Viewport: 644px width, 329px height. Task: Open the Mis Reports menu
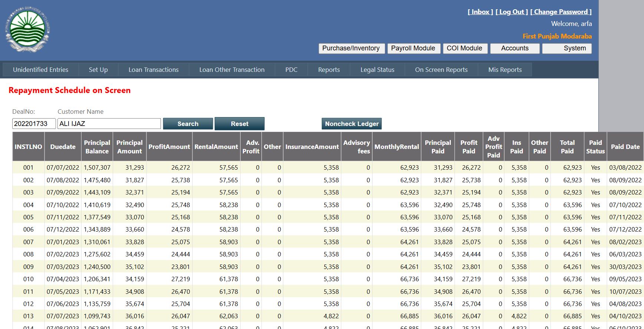505,70
